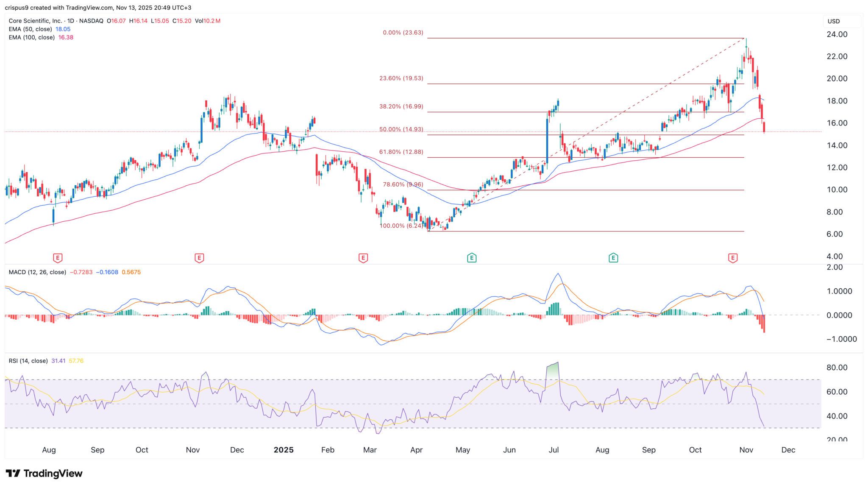Select the EMA (100, close) indicator legend
Screen dimensions: 868x488
[x=32, y=37]
